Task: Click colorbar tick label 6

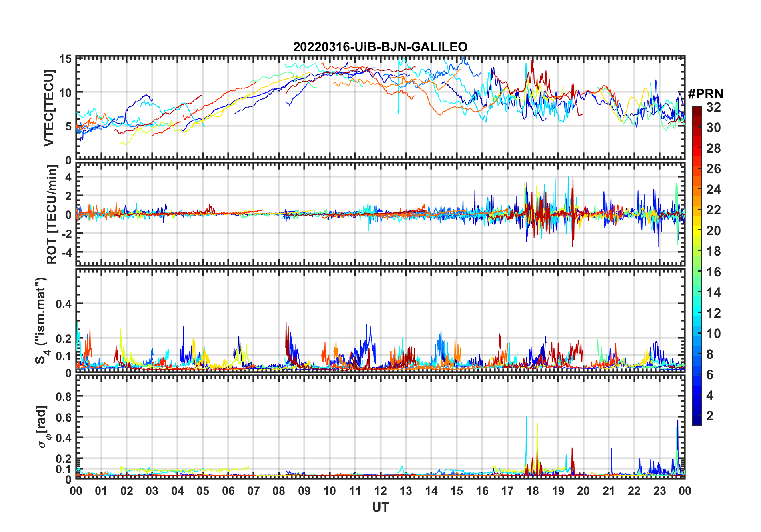Action: (x=710, y=375)
